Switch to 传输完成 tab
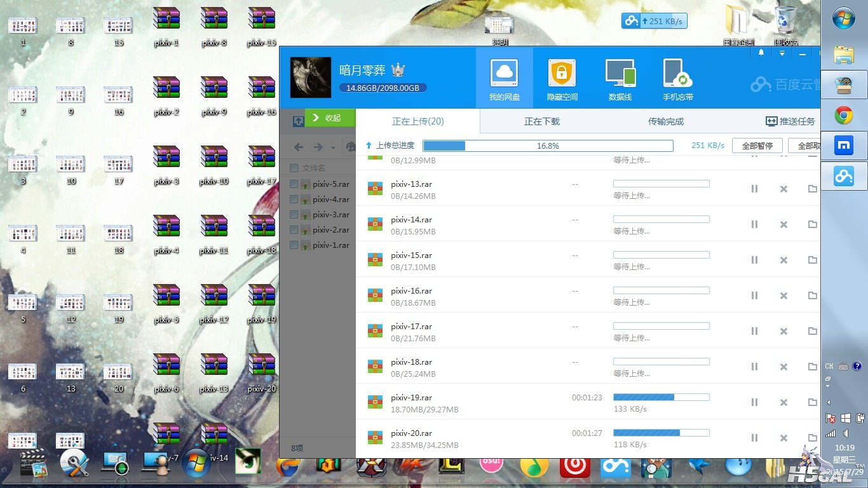Screen dimensions: 868x488 coord(665,121)
